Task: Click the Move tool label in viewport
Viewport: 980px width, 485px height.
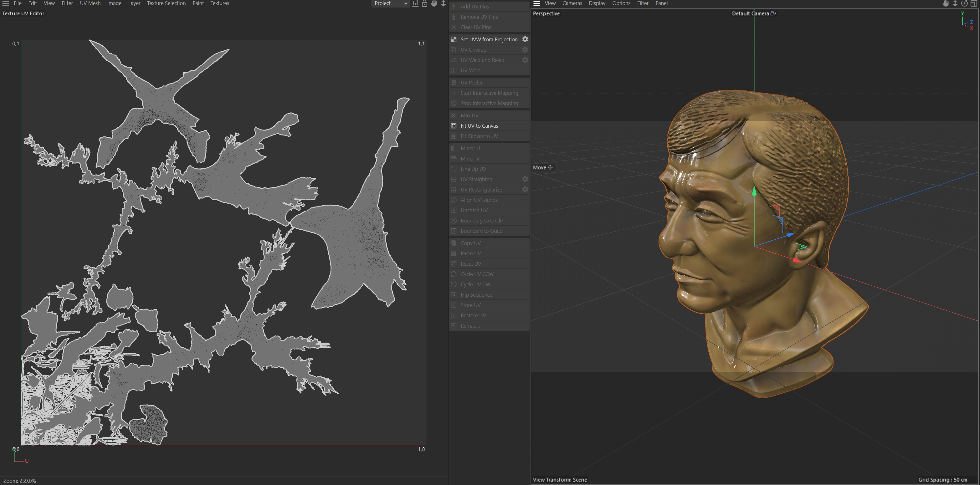Action: pos(540,167)
